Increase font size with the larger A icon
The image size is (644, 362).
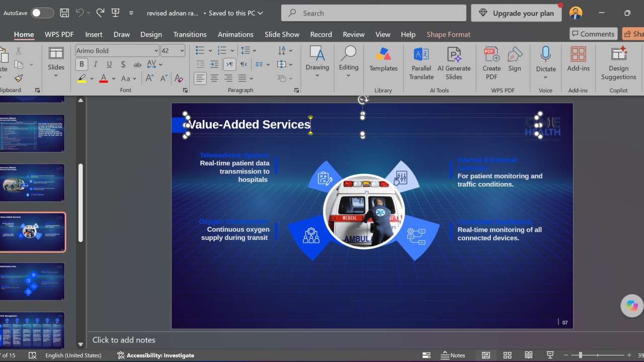pos(149,78)
